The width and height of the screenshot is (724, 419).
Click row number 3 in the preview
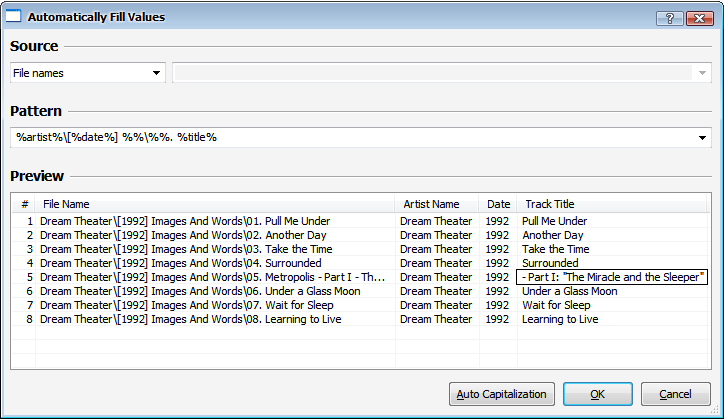[30, 249]
